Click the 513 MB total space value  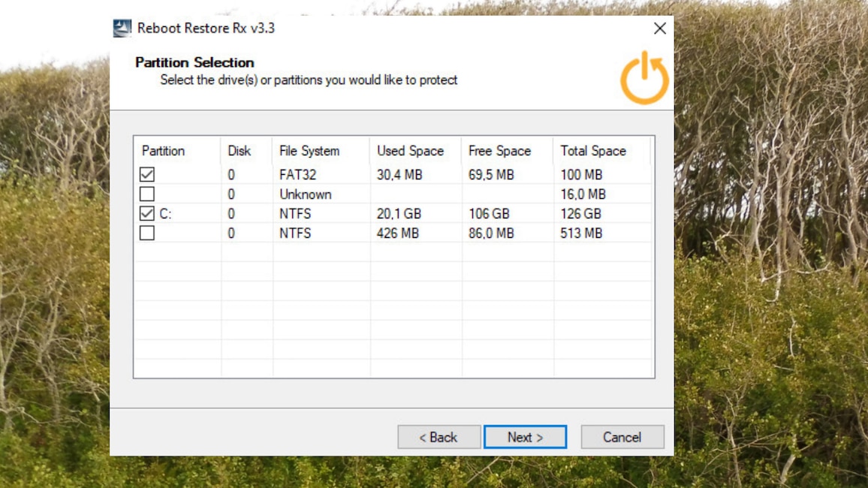[581, 233]
